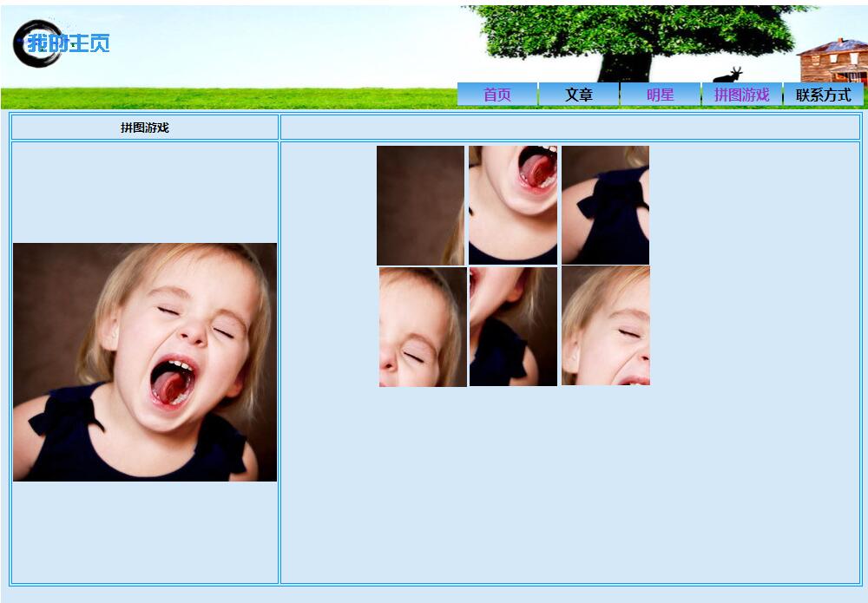Screen dimensions: 868x603
Task: Open the 首页 home page tab
Action: tap(497, 95)
